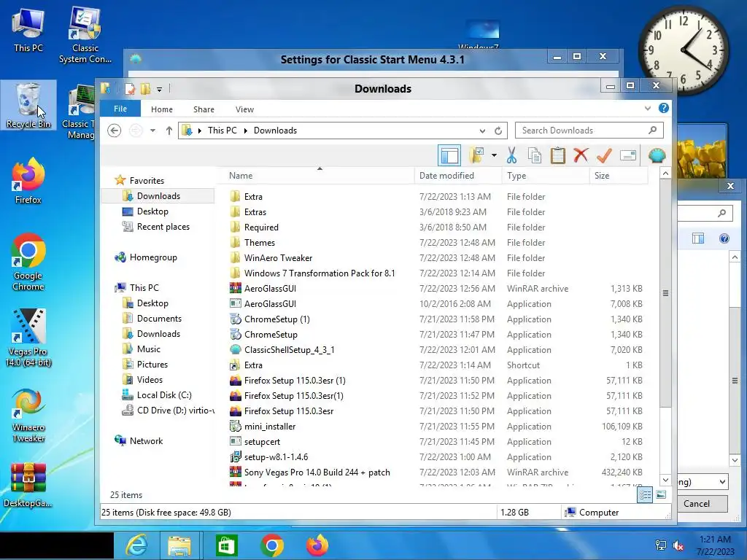Select the Google Chrome desktop icon
The height and width of the screenshot is (560, 747).
coord(28,262)
